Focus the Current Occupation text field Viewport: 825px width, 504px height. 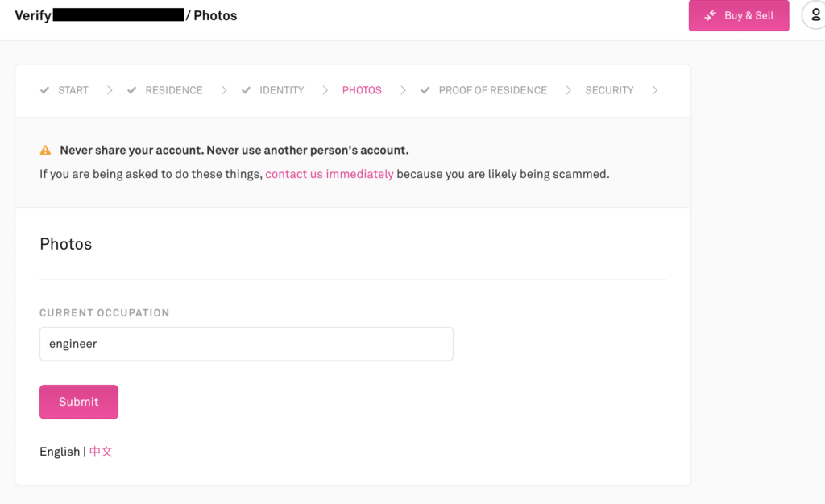click(x=246, y=344)
